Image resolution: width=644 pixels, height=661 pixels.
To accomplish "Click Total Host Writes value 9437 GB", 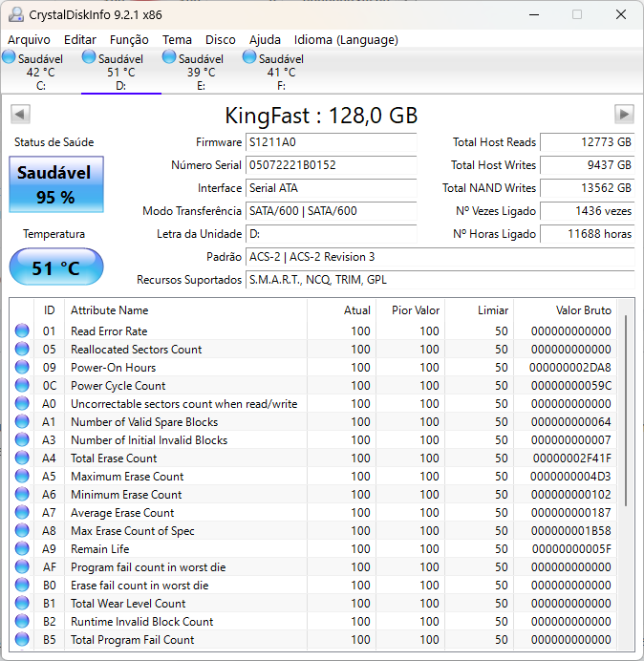I will pos(587,165).
